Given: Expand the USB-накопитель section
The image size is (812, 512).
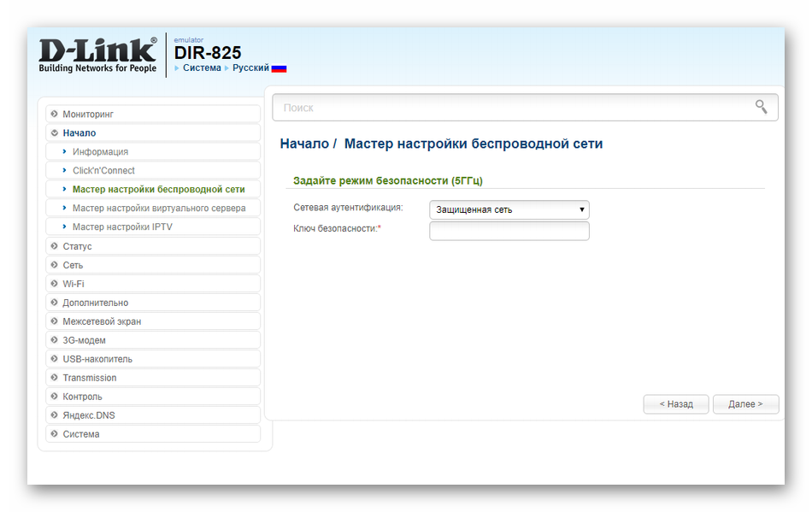Looking at the screenshot, I should (97, 359).
